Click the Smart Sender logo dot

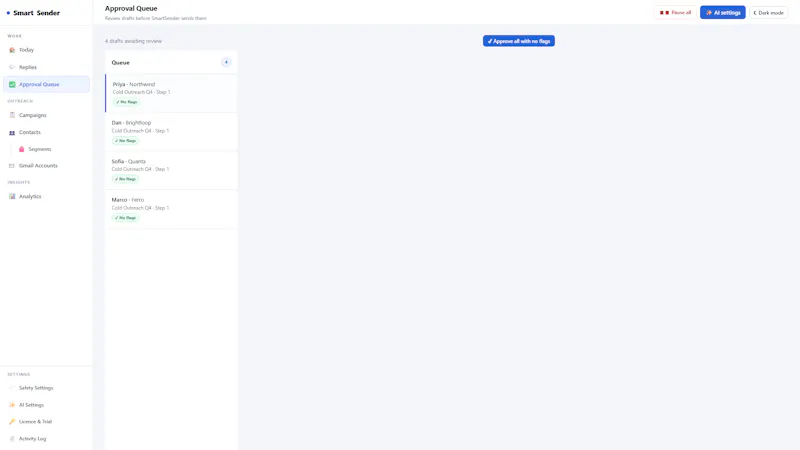pyautogui.click(x=8, y=13)
